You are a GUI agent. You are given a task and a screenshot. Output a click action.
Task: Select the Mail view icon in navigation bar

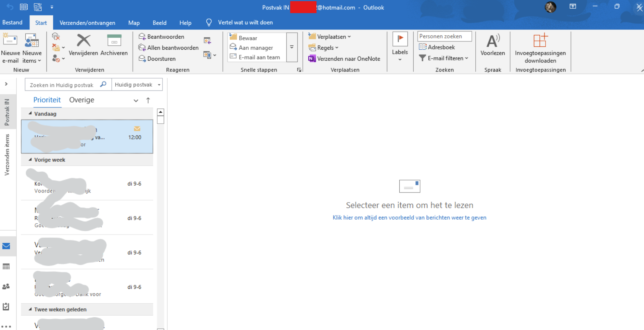tap(6, 246)
